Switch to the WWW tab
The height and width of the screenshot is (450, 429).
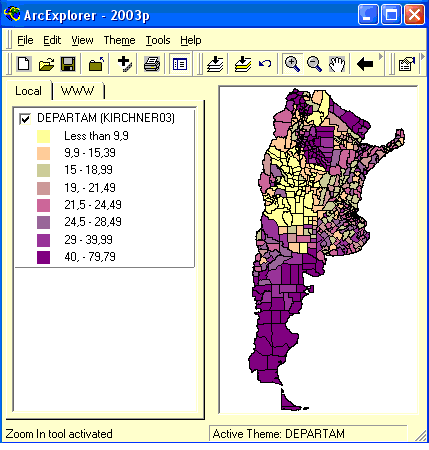coord(78,91)
